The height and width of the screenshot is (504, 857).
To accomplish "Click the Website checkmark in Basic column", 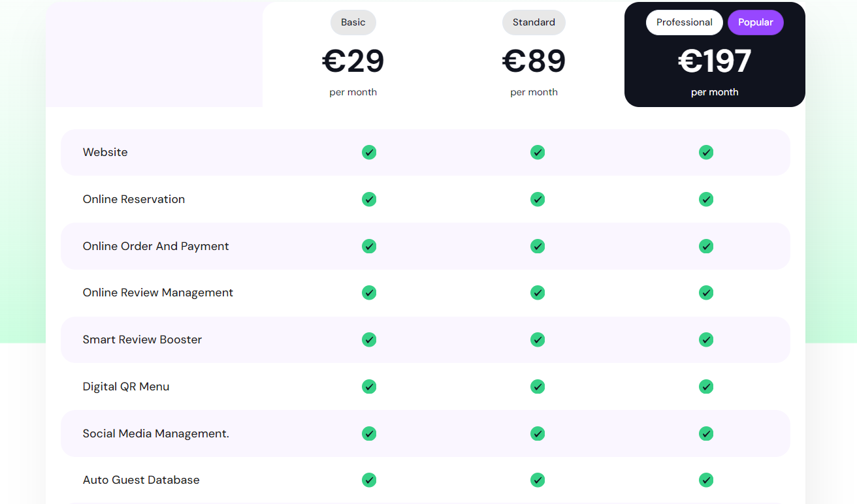I will tap(368, 152).
